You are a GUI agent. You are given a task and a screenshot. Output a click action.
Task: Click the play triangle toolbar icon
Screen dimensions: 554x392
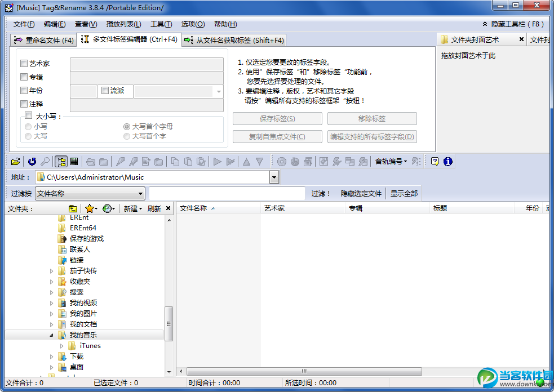218,162
